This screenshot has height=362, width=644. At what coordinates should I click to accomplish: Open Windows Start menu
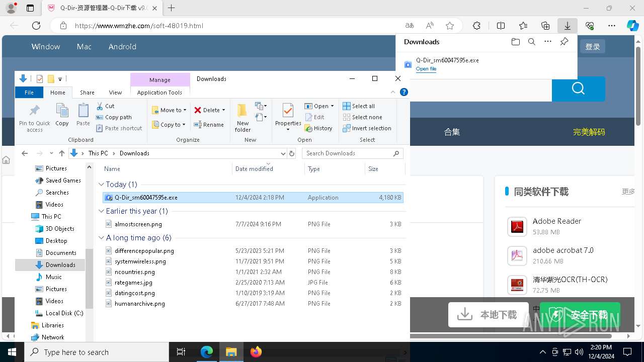click(x=12, y=352)
